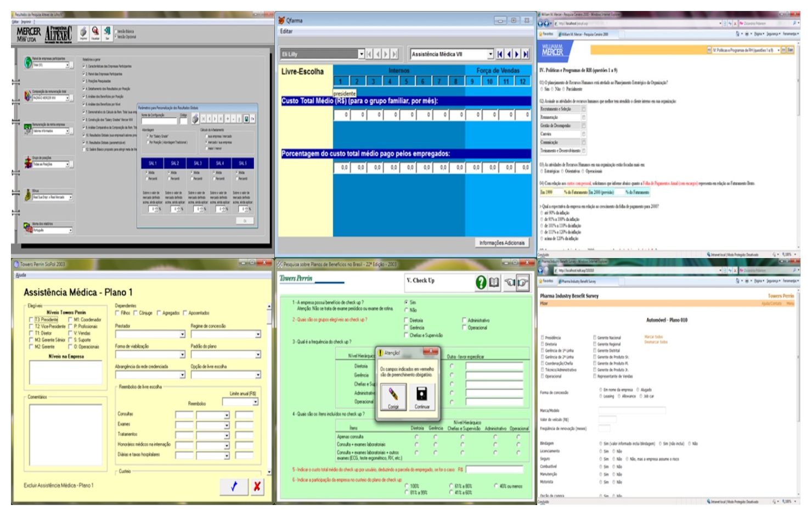Screen dimensions: 812x516
Task: Click the red X cancel icon in SisPol
Action: [x=257, y=486]
